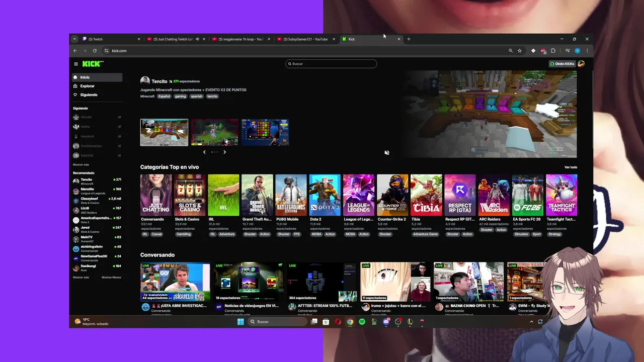Screen dimensions: 644x362
Task: Click the Español tag
Action: coord(164,96)
